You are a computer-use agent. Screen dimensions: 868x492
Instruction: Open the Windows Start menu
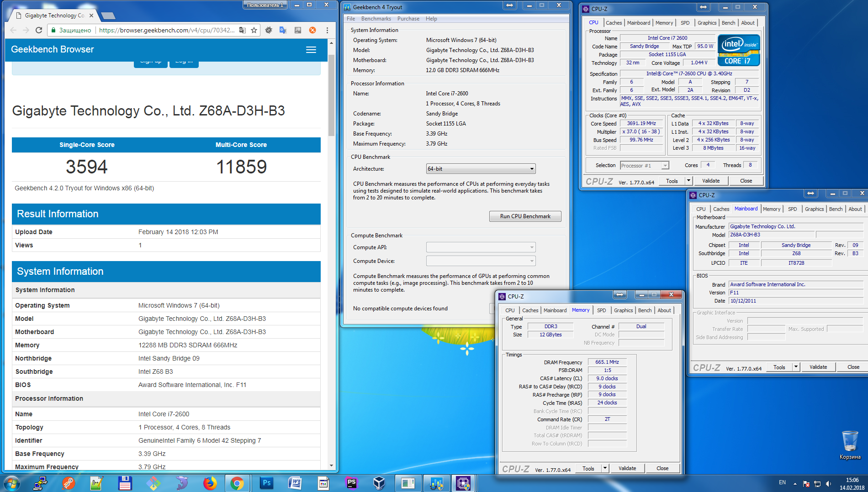pyautogui.click(x=11, y=483)
